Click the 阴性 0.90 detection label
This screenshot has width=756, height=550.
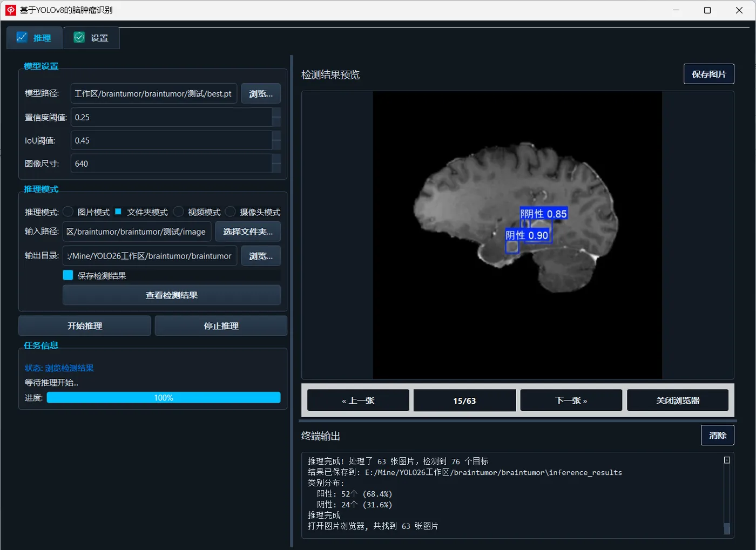pos(527,235)
